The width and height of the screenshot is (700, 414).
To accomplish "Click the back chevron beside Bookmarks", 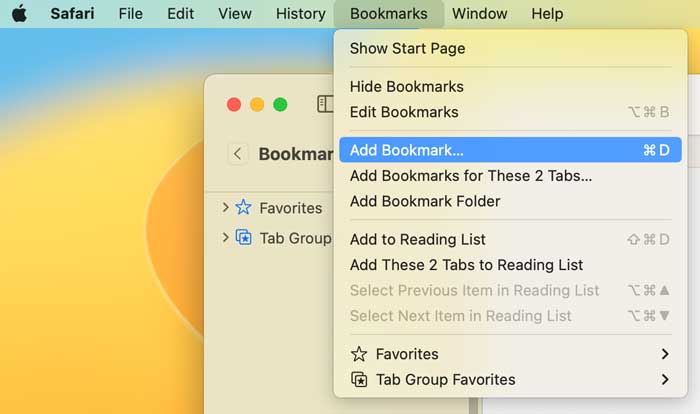I will (x=237, y=154).
